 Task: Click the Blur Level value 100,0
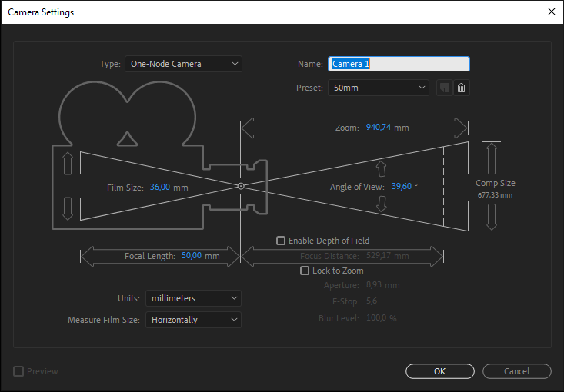click(x=376, y=318)
